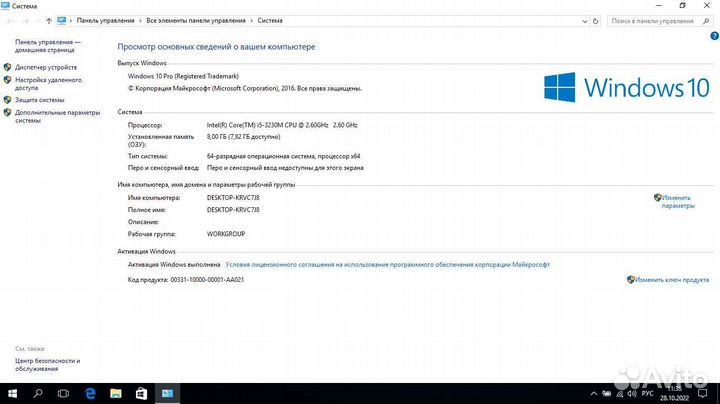Image resolution: width=720 pixels, height=404 pixels.
Task: Go up one level with up arrow
Action: (49, 21)
